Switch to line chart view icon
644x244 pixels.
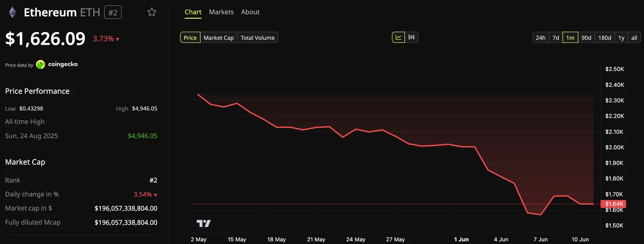(x=399, y=38)
